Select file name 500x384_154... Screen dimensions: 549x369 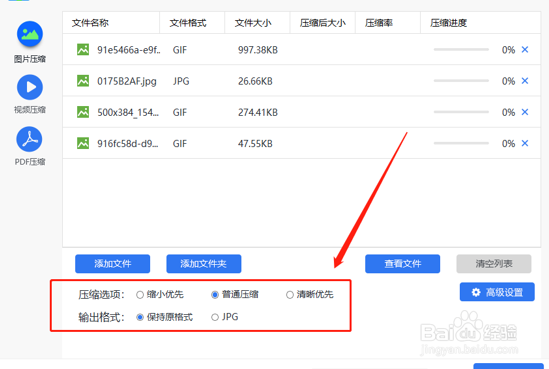[128, 112]
